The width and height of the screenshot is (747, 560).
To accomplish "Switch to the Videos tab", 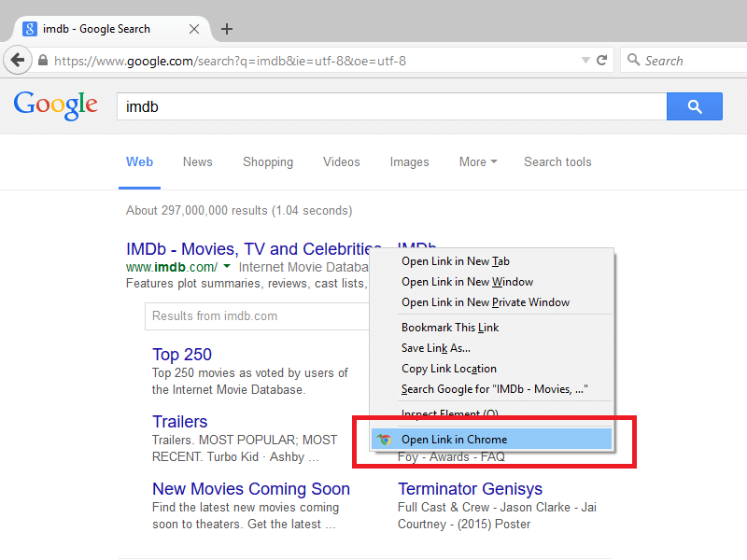I will tap(341, 161).
